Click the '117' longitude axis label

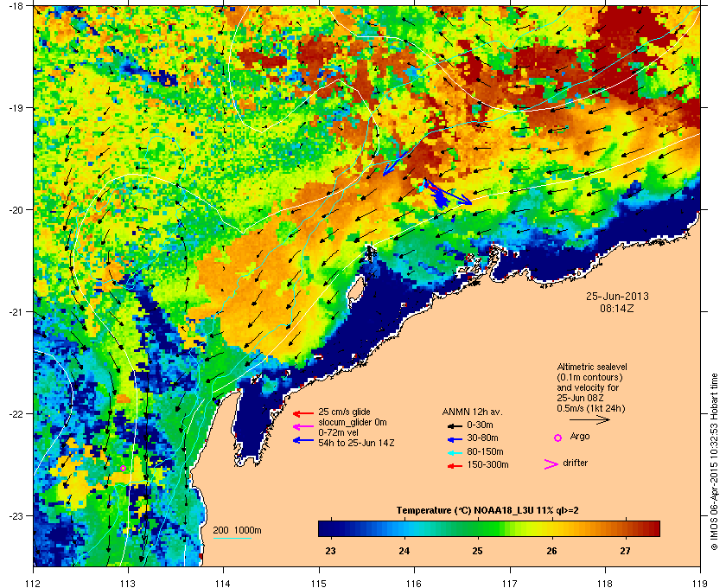(x=510, y=583)
